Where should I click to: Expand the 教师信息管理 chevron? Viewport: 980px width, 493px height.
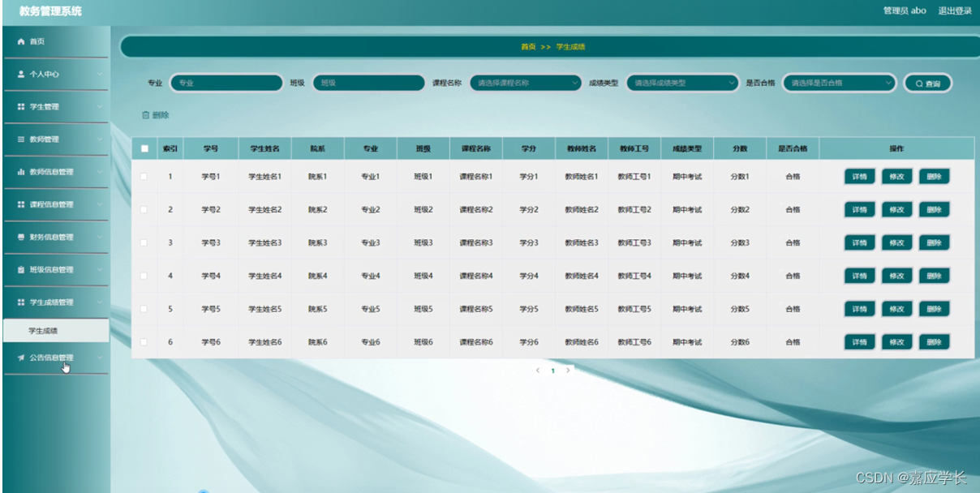pyautogui.click(x=99, y=172)
